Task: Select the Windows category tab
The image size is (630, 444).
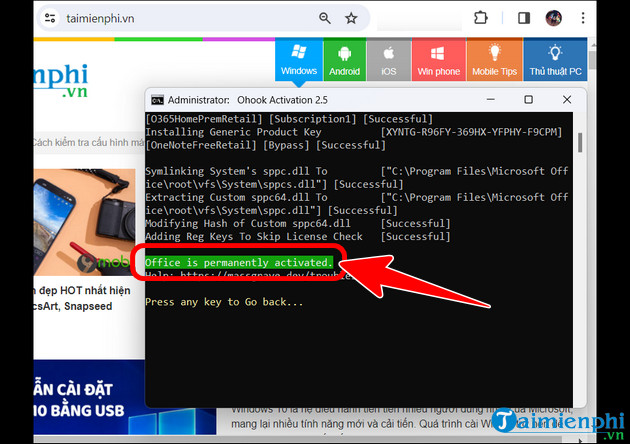Action: coord(299,60)
